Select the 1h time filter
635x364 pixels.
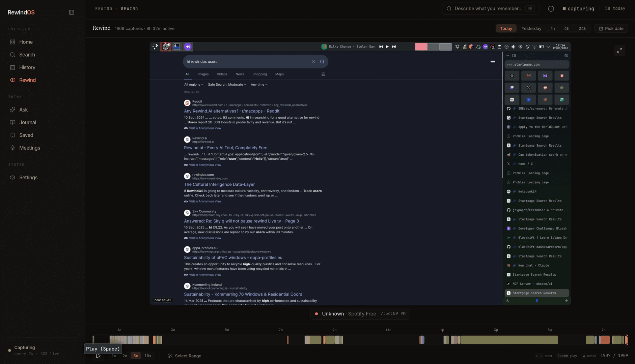[x=553, y=29]
